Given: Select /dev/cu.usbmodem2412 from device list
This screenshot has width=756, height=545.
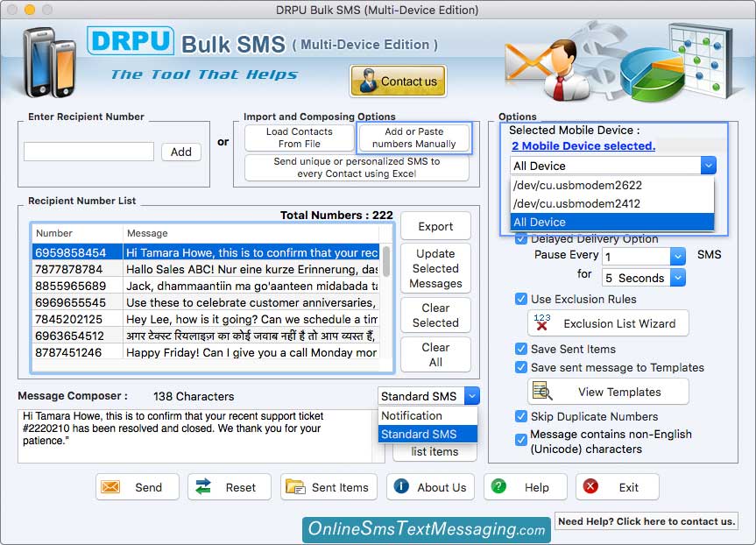Looking at the screenshot, I should (x=611, y=203).
